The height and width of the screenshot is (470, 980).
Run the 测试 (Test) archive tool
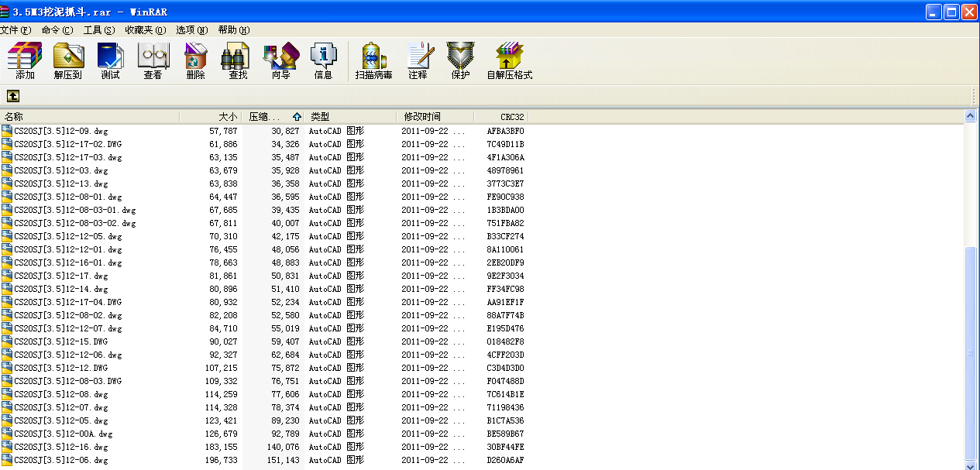click(110, 61)
